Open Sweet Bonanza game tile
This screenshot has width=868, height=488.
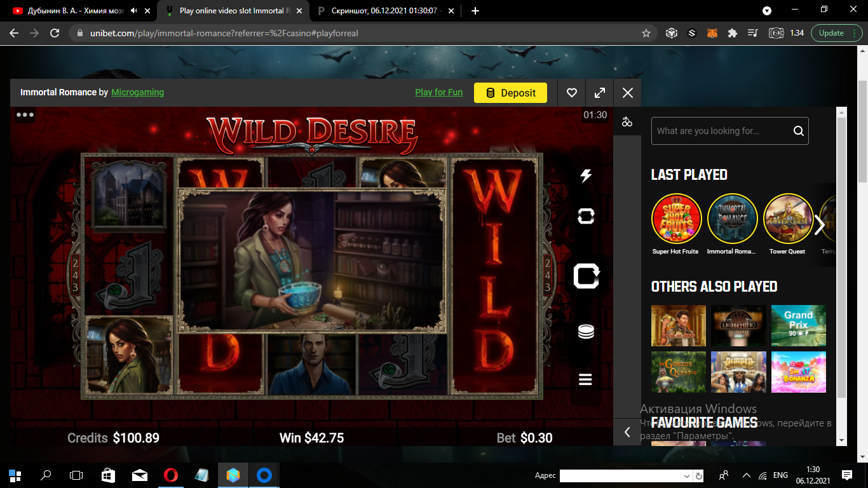point(799,372)
